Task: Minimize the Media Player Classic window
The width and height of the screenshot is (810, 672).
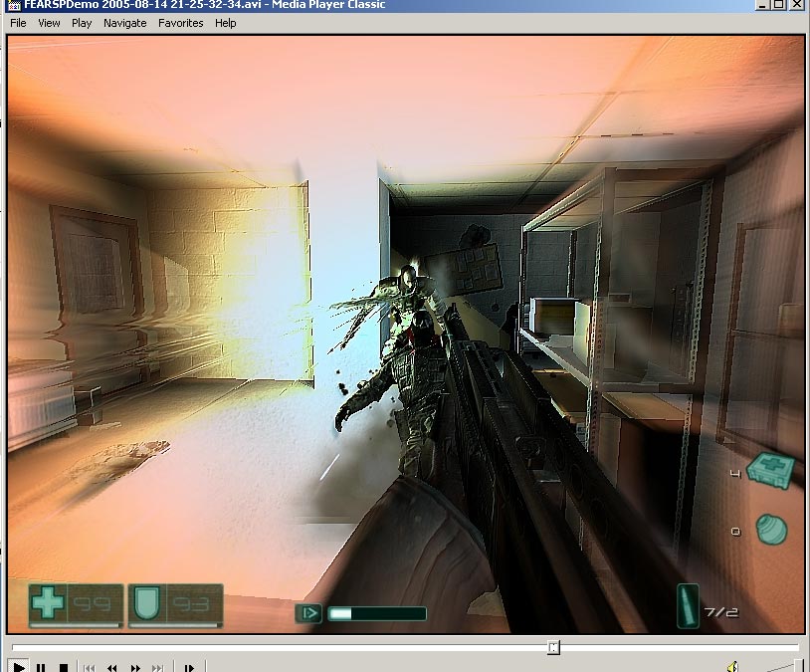Action: click(762, 5)
